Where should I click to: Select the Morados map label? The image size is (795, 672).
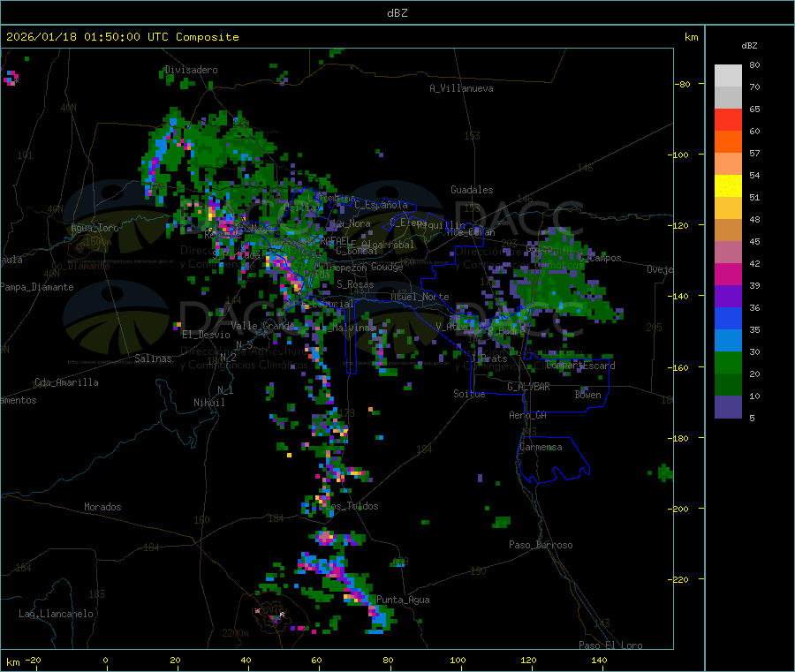tap(102, 507)
